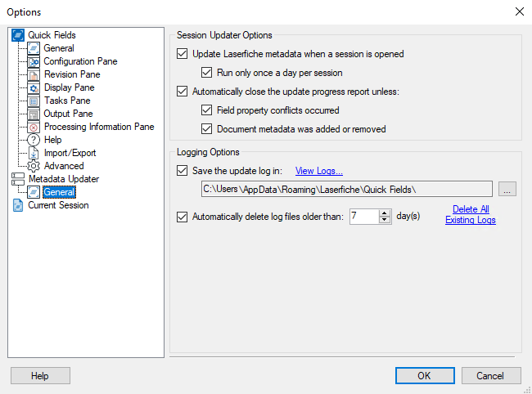Click the Display Pane icon
Viewport: 532px width, 394px height.
tap(34, 87)
